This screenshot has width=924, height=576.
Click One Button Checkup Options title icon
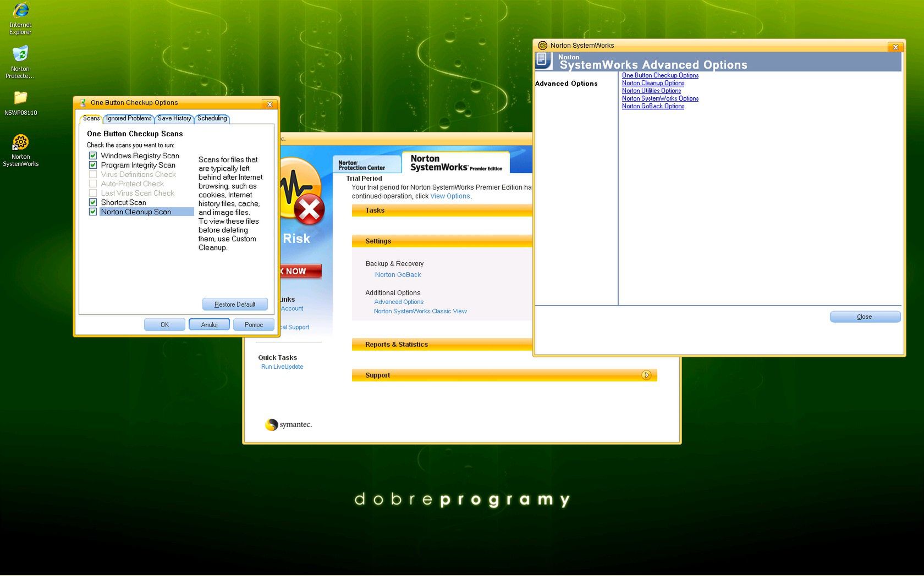pyautogui.click(x=83, y=103)
